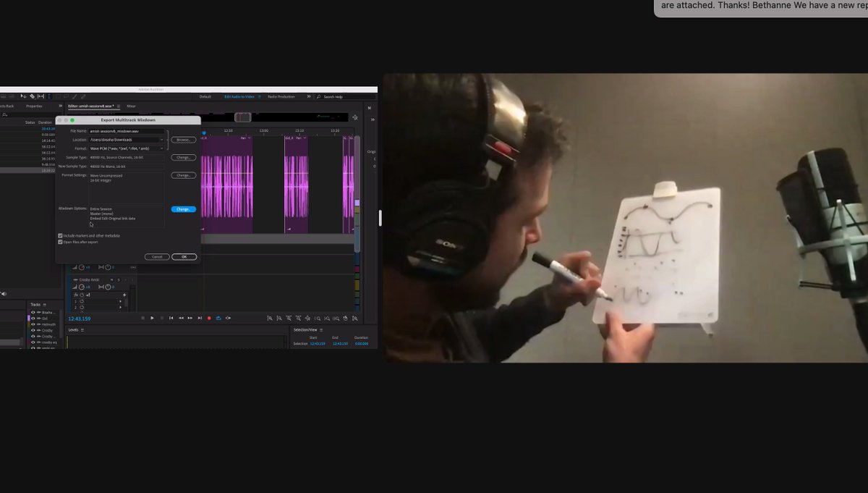868x493 pixels.
Task: Click the Stop transport button
Action: [143, 318]
